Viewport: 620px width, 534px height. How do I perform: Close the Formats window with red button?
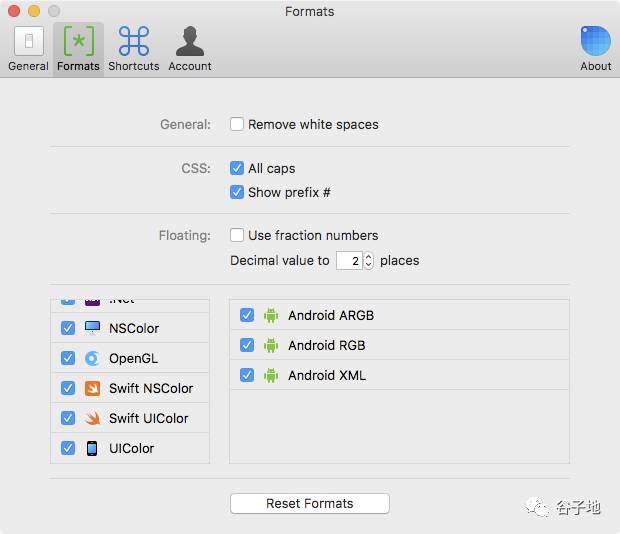click(x=14, y=11)
